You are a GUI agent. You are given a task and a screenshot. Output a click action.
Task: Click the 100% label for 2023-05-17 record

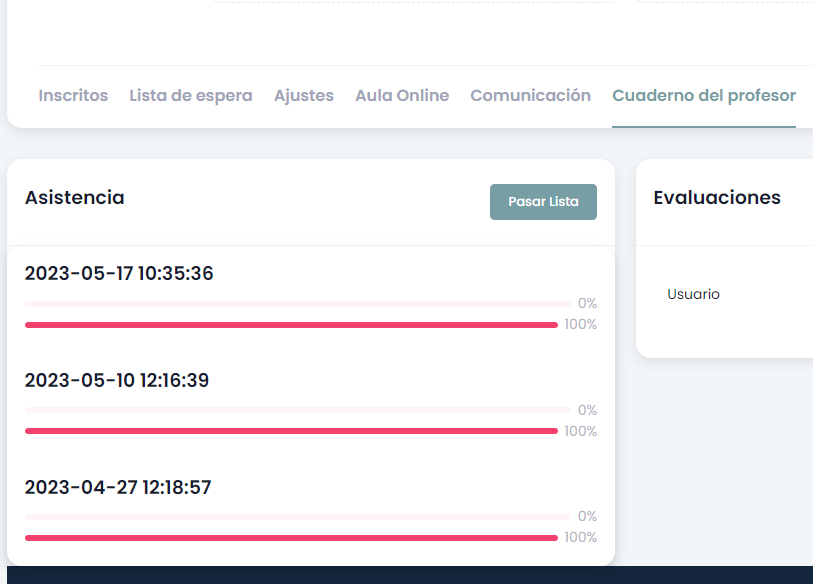(x=581, y=325)
